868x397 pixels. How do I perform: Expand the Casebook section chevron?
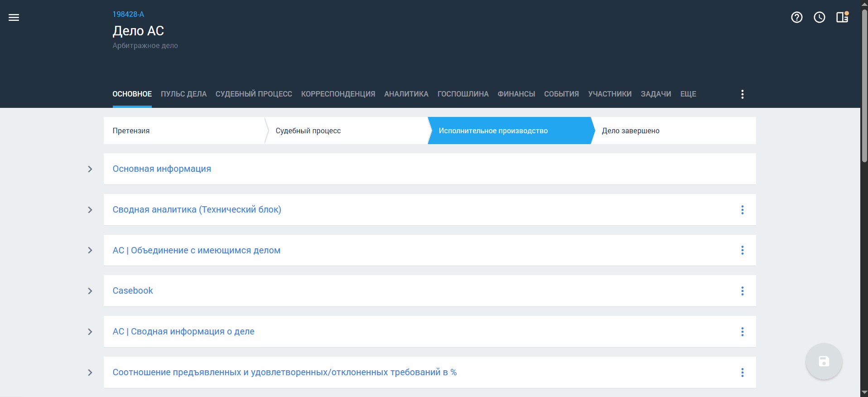point(90,291)
